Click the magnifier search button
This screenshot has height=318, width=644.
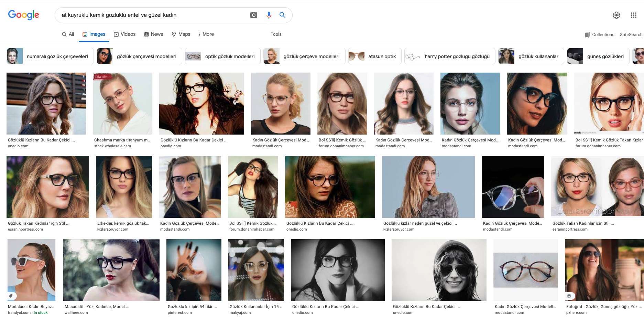[x=282, y=15]
